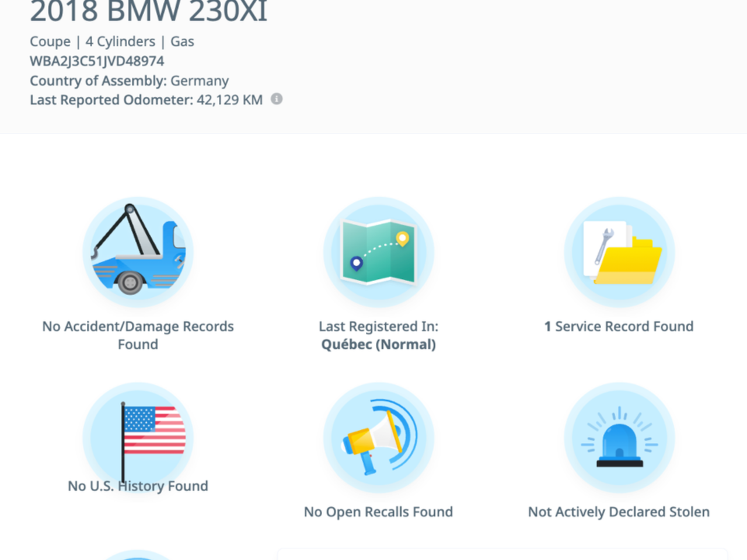Open the "1 Service Record Found" link
Viewport: 747px width, 560px height.
pyautogui.click(x=619, y=326)
